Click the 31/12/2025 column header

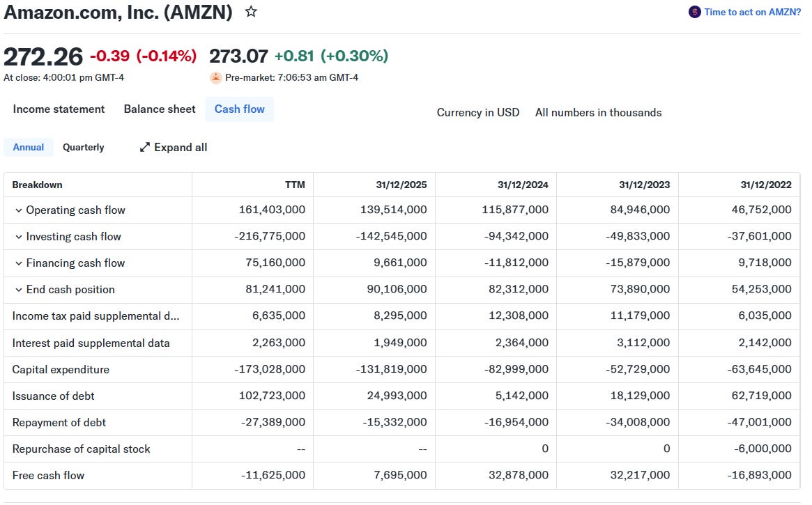(401, 185)
